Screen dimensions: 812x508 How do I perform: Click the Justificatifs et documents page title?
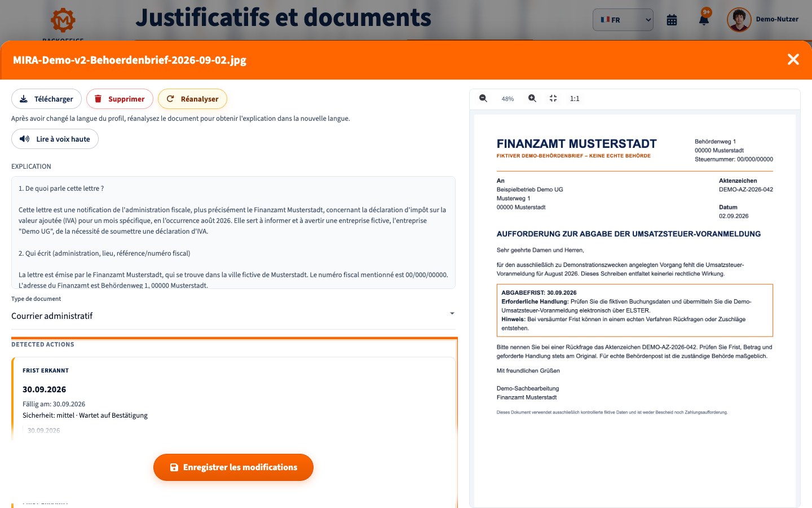click(x=283, y=17)
